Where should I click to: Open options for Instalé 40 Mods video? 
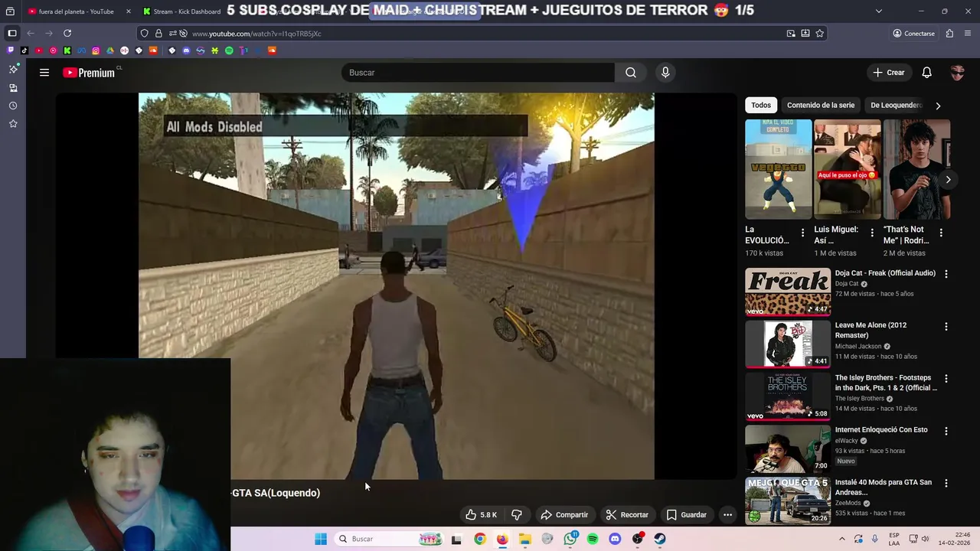pyautogui.click(x=946, y=484)
